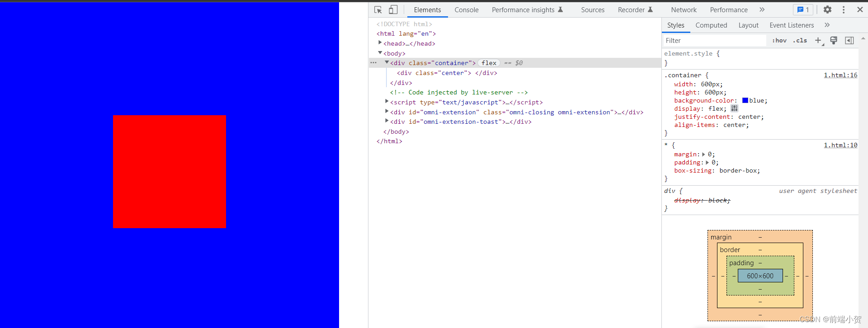This screenshot has height=328, width=868.
Task: Select the live-server comment node
Action: [x=459, y=92]
